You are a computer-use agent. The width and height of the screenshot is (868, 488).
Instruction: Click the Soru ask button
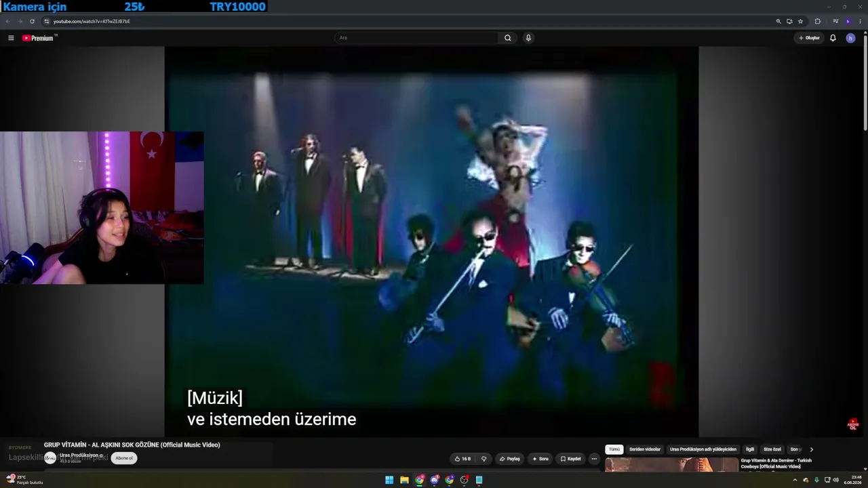[540, 459]
